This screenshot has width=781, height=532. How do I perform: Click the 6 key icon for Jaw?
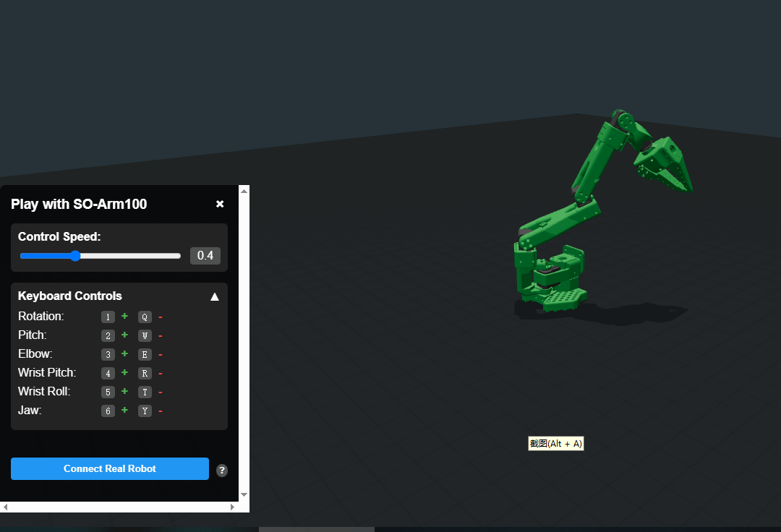(x=108, y=411)
